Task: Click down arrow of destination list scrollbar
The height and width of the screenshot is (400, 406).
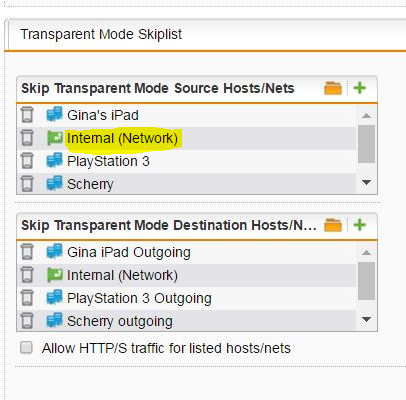Action: [366, 320]
